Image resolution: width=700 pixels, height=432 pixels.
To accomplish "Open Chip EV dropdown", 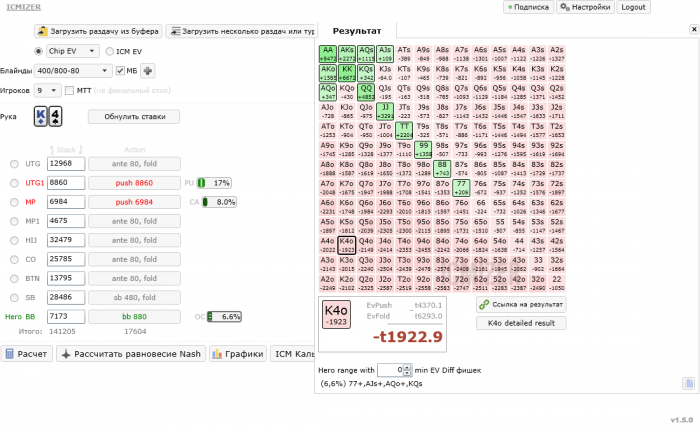I will pos(72,51).
